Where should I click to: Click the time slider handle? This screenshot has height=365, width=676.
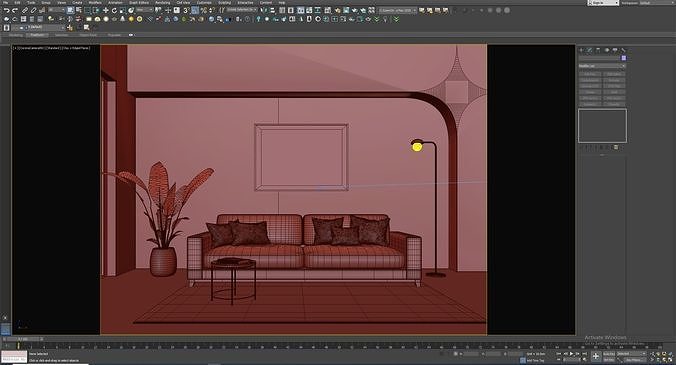tap(22, 339)
